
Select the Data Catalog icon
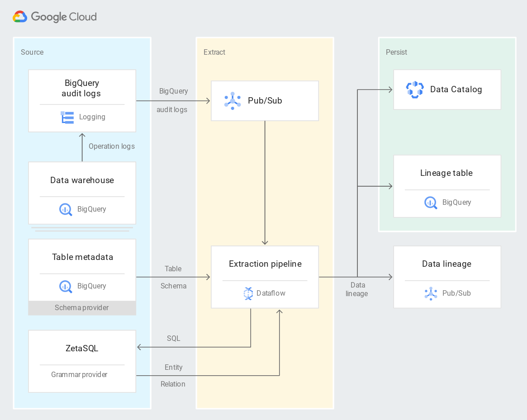click(x=415, y=90)
